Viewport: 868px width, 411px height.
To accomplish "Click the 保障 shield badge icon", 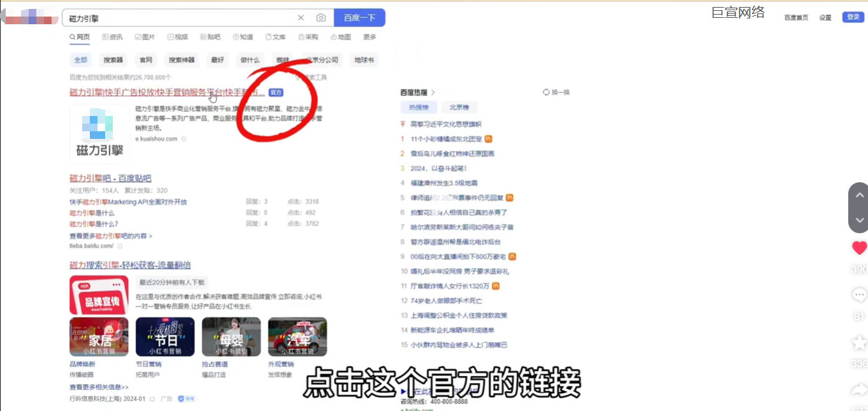I will point(187,399).
